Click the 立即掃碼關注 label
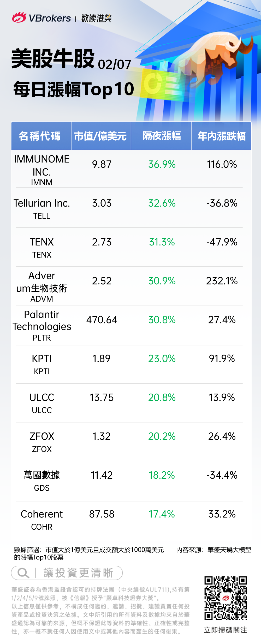Image resolution: width=261 pixels, height=644 pixels. tap(226, 630)
